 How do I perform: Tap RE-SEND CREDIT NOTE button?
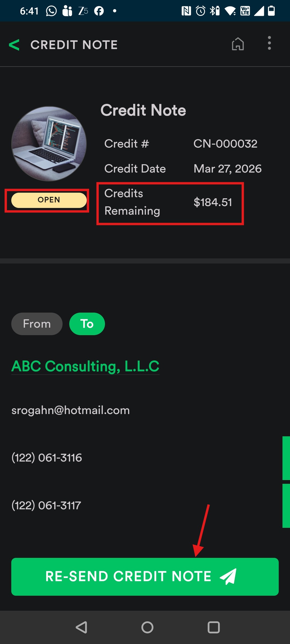(x=145, y=577)
